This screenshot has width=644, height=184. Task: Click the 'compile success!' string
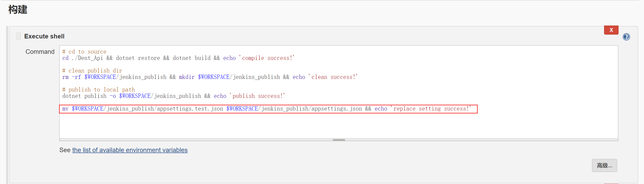267,58
